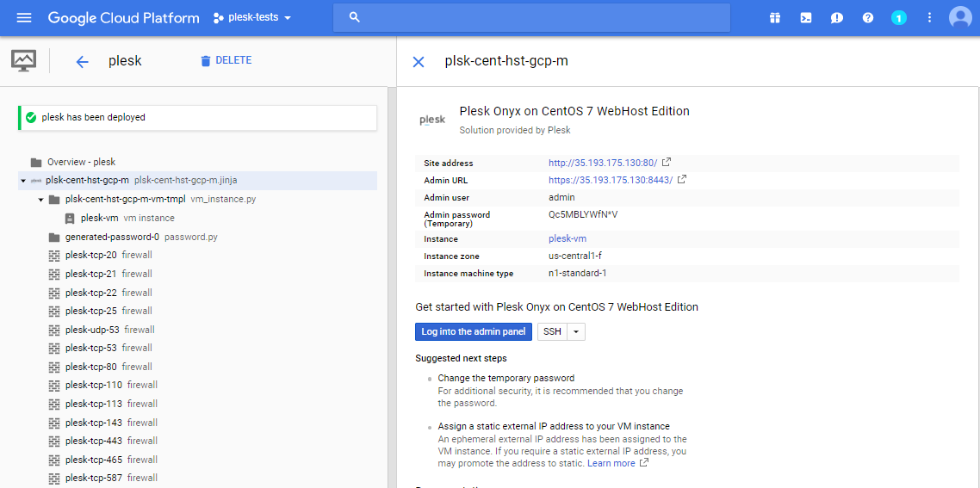Click the DELETE deployment button

point(226,61)
